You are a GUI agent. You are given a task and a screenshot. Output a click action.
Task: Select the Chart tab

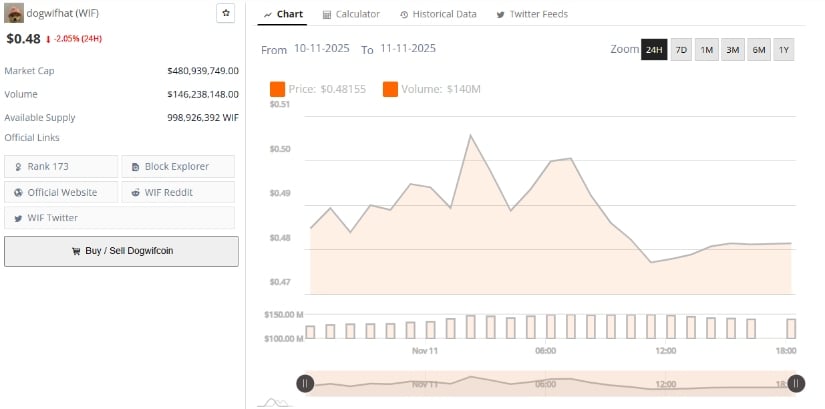point(283,14)
